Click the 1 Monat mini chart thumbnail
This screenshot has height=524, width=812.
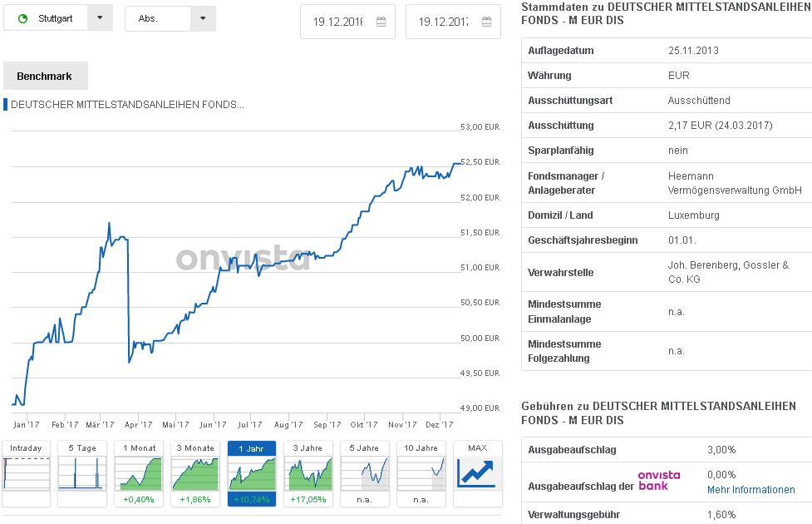coord(138,473)
